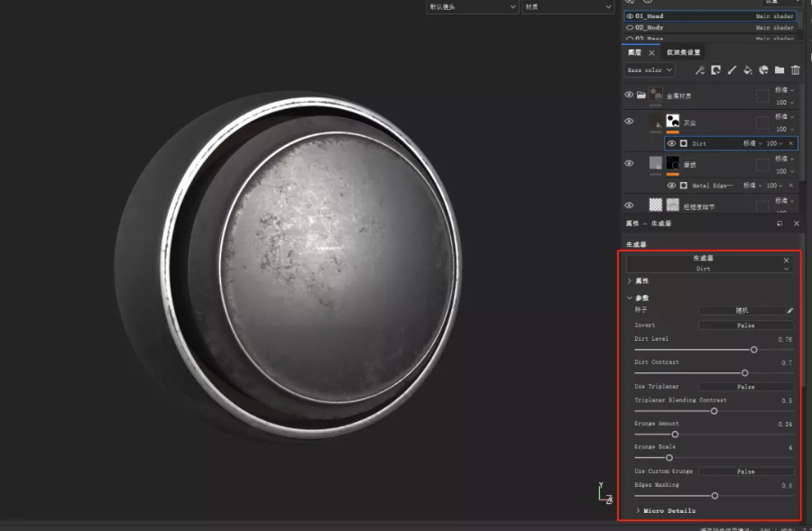Open opacity dropdown of Metal Edge effect
This screenshot has height=531, width=812.
click(x=775, y=186)
